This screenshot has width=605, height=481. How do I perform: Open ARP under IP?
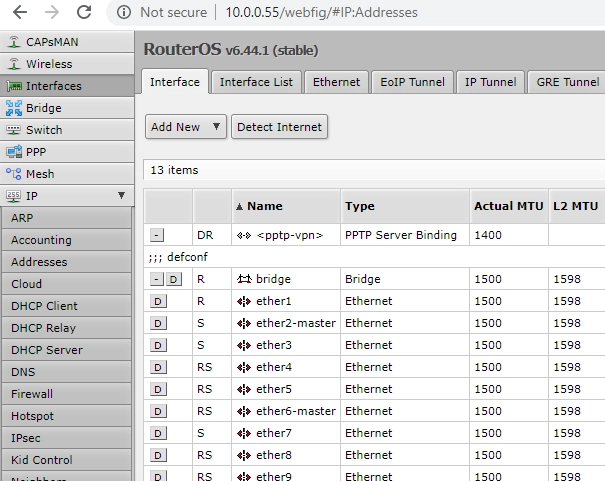[66, 218]
